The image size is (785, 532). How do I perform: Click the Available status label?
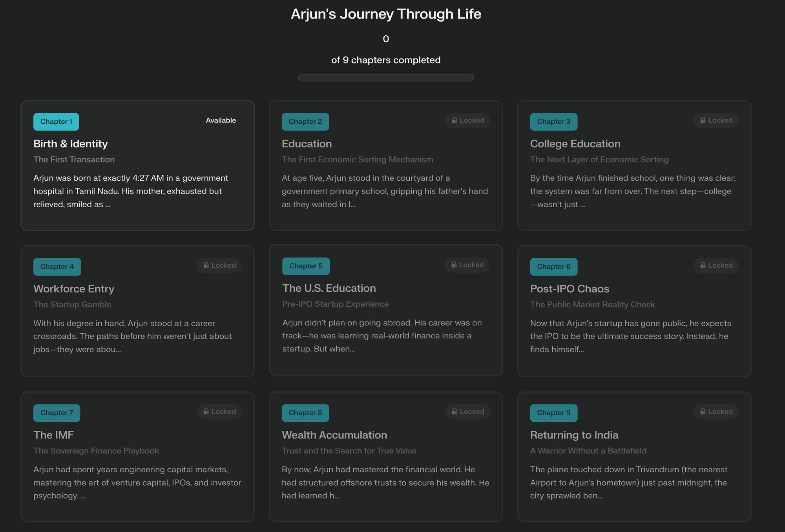pyautogui.click(x=221, y=121)
